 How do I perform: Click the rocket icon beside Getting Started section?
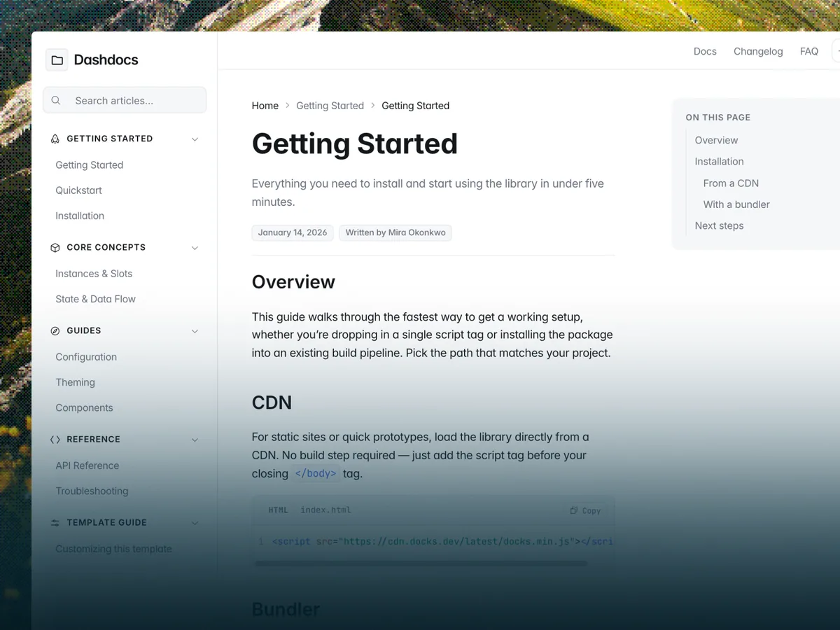click(55, 139)
